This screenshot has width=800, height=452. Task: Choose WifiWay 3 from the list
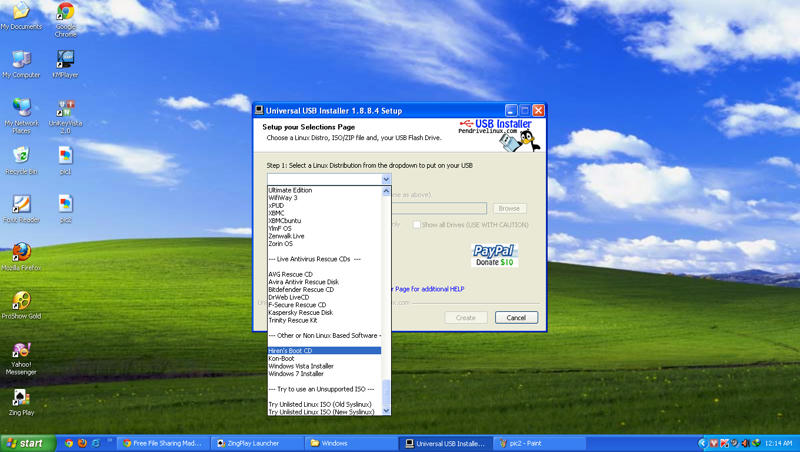(x=324, y=197)
